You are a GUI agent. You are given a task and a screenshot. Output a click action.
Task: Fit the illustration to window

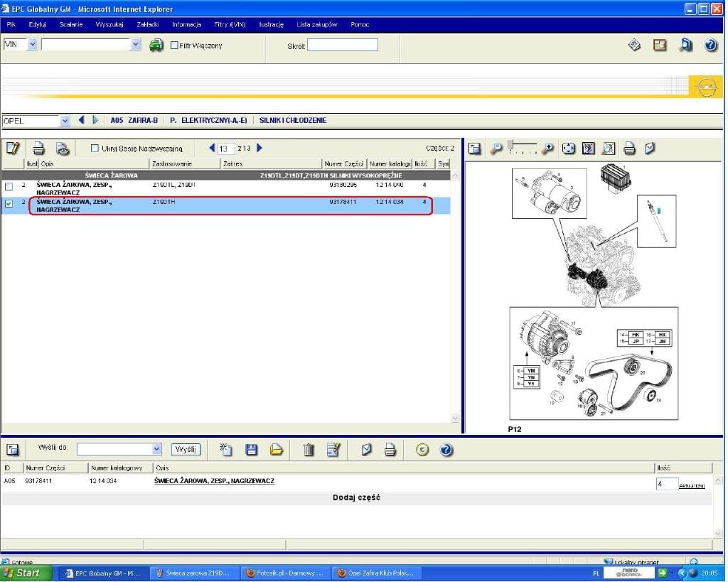[568, 149]
